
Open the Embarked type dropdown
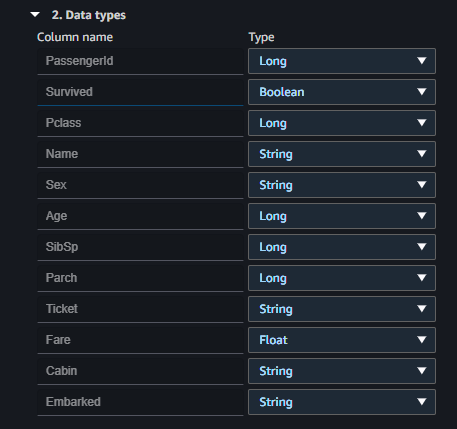342,402
